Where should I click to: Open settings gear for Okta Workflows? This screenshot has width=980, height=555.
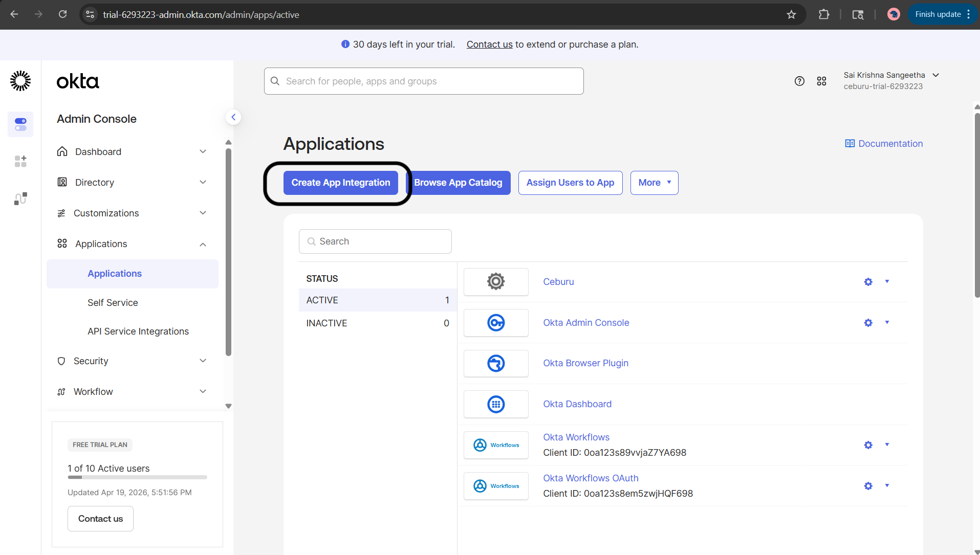tap(868, 445)
